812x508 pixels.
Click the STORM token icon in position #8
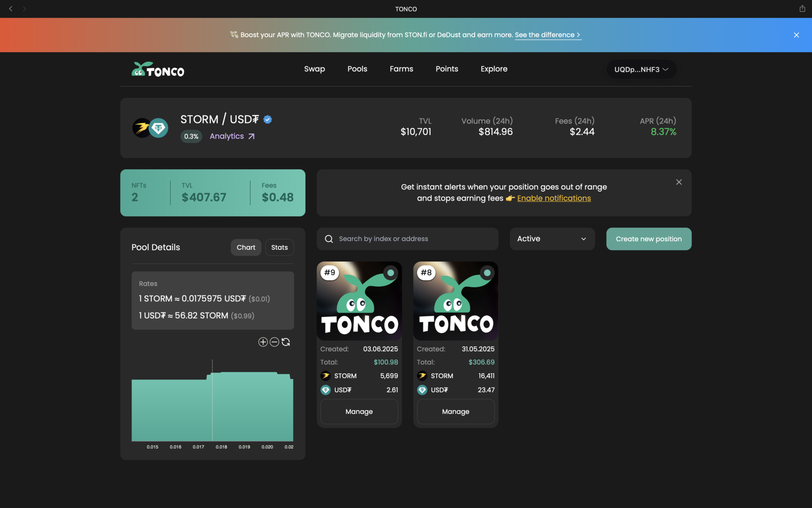[422, 376]
